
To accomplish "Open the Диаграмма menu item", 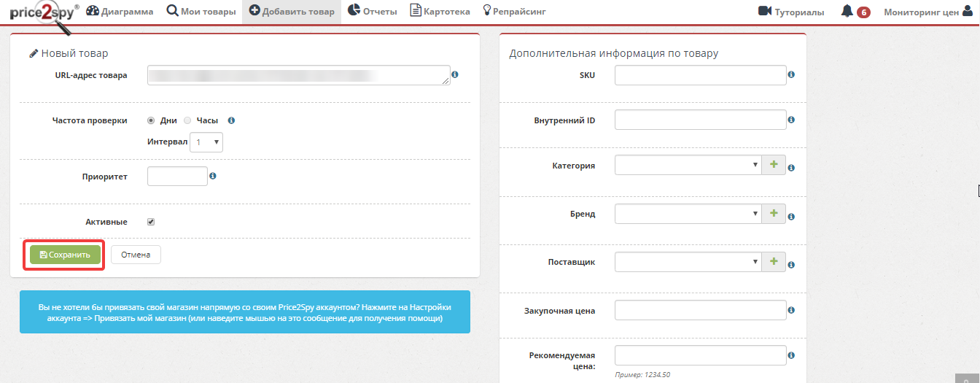I will [x=120, y=12].
